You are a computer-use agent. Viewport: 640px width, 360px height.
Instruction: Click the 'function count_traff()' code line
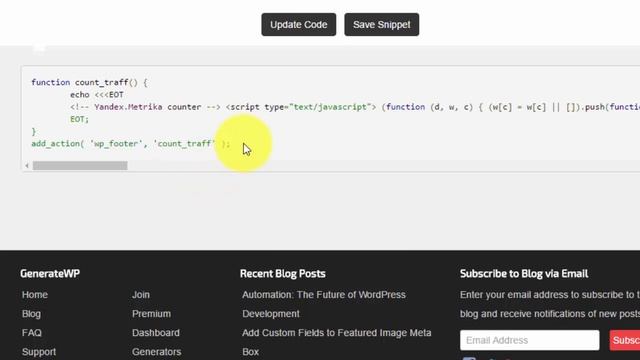click(x=89, y=82)
